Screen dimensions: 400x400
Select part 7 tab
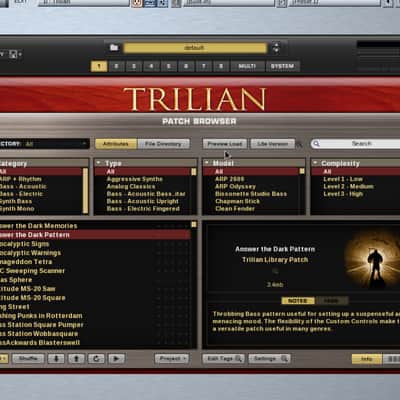point(203,66)
